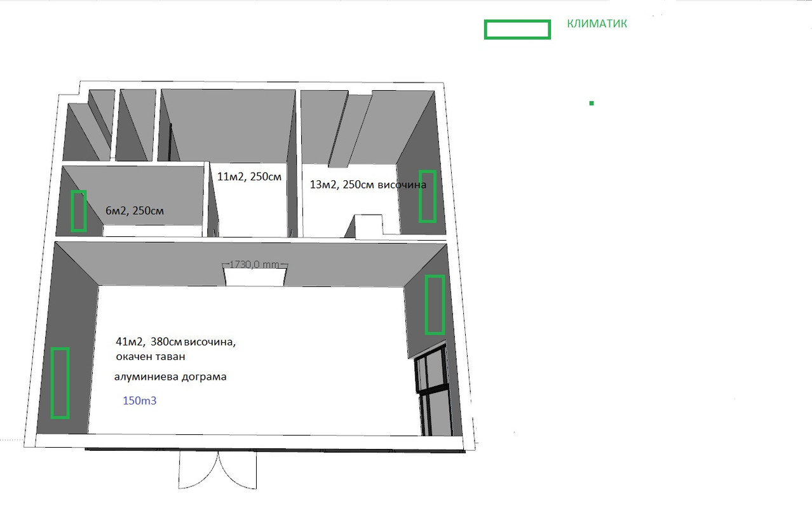Click the air conditioner marker above the aluminium window
Screen dimensions: 812x508
[435, 305]
